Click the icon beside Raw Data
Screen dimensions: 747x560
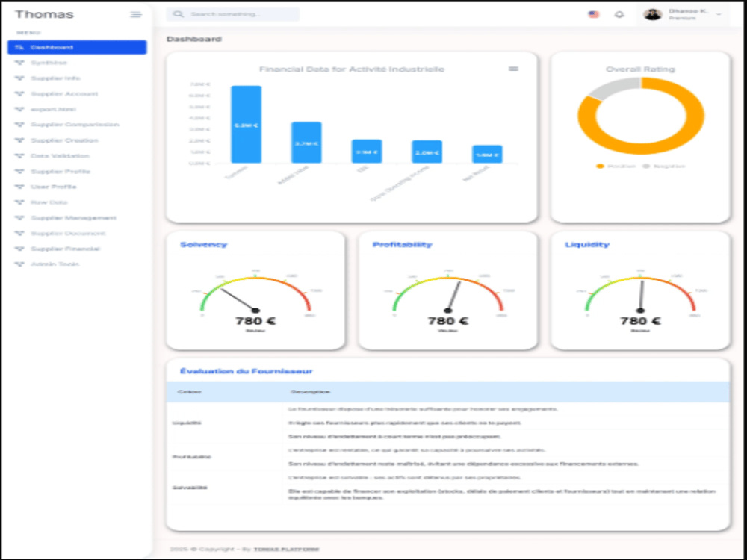[x=19, y=202]
